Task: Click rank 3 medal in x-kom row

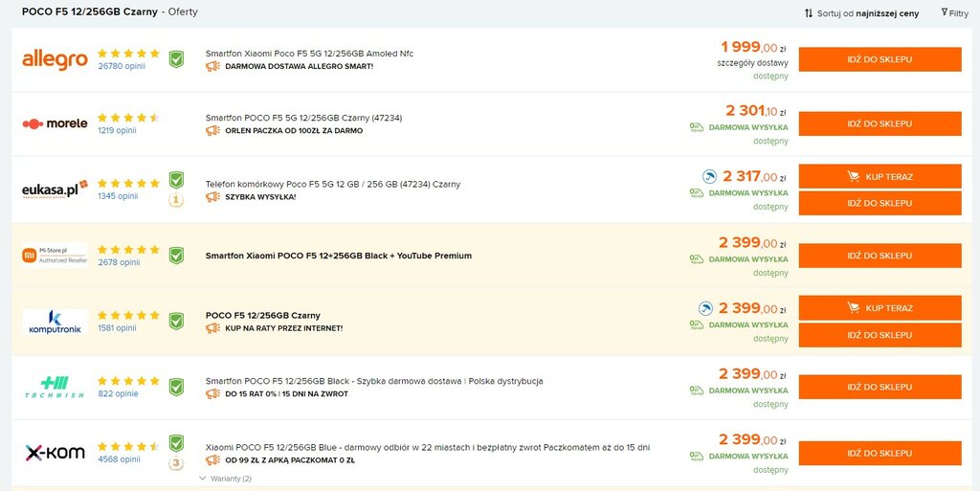Action: 177,463
